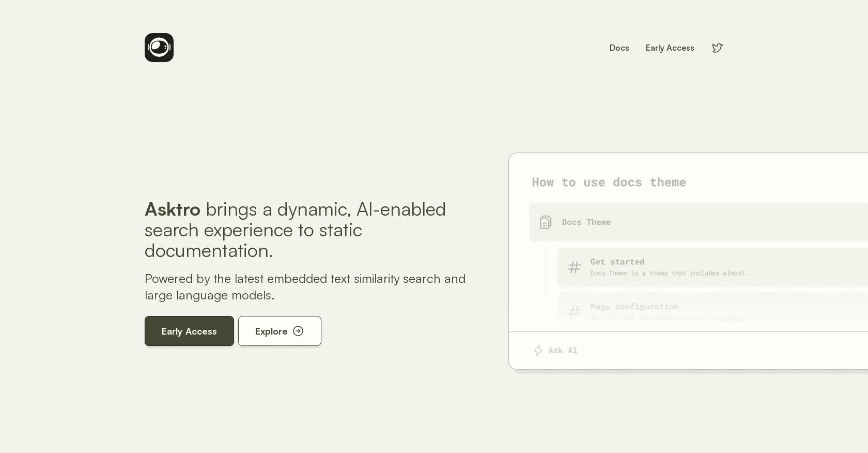The height and width of the screenshot is (453, 868).
Task: Click the hash icon beside Page configuration
Action: click(574, 312)
